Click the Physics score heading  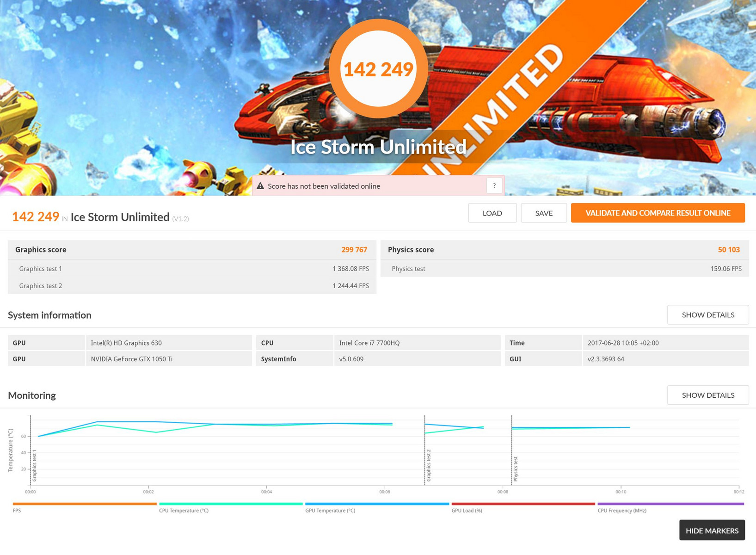pyautogui.click(x=411, y=250)
